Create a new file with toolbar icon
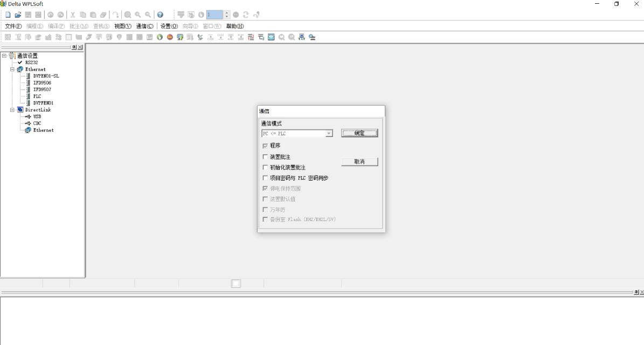 [8, 15]
